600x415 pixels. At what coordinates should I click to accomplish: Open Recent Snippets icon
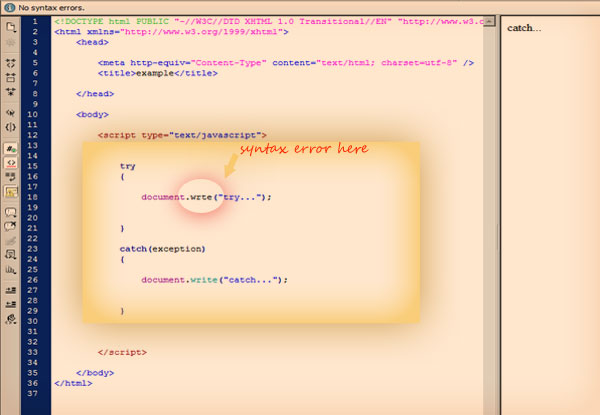(x=11, y=255)
